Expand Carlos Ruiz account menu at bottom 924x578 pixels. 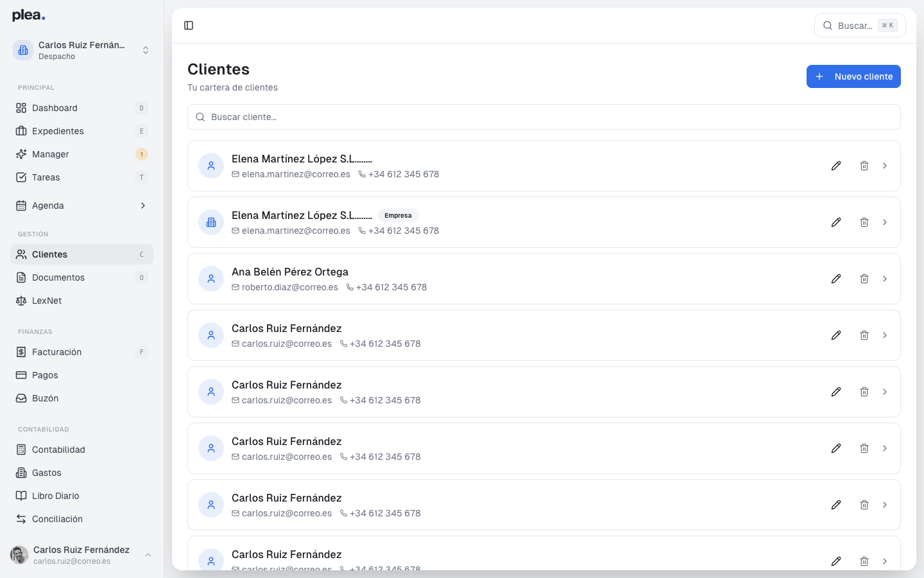coord(81,554)
